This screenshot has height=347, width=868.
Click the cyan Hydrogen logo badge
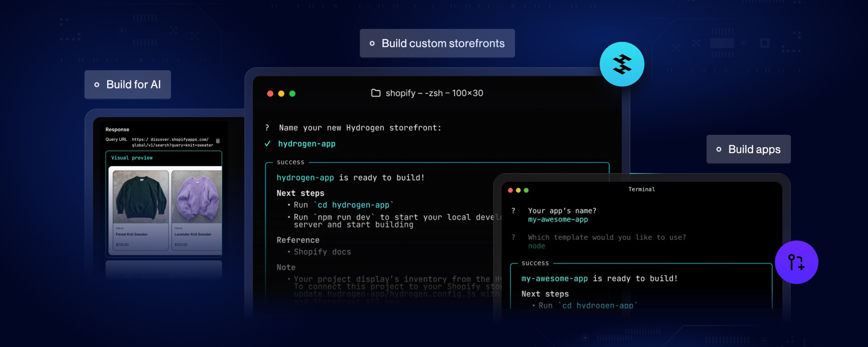[622, 64]
